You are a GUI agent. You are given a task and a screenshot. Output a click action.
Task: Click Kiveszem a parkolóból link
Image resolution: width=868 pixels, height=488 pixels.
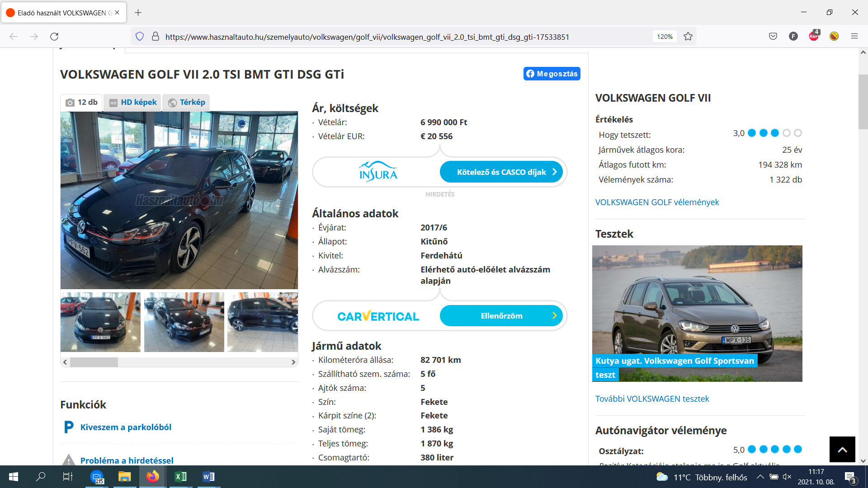(126, 427)
